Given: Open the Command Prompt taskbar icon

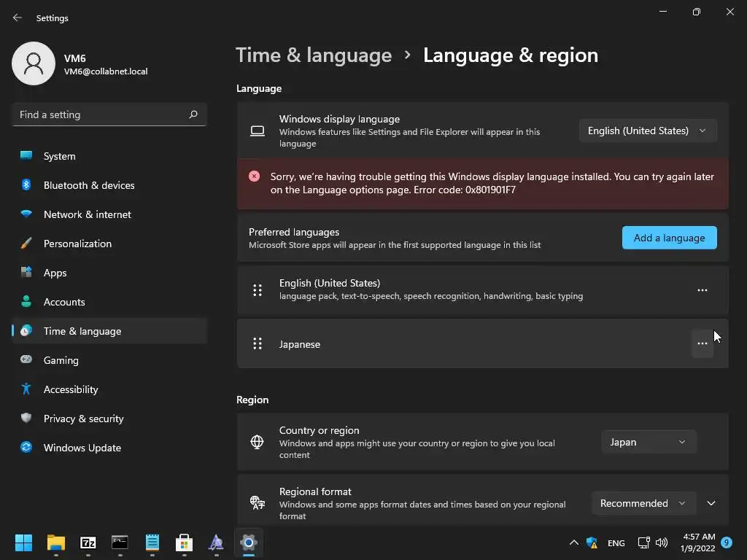Looking at the screenshot, I should point(120,542).
